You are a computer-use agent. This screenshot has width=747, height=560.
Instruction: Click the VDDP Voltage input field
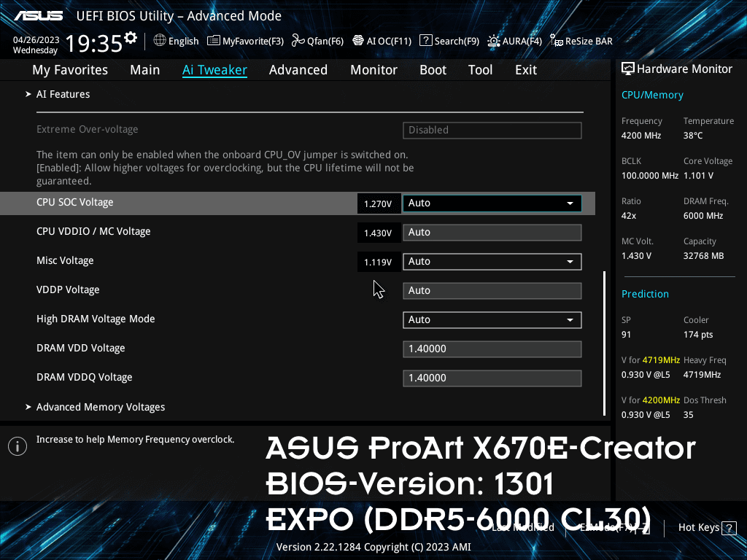click(492, 291)
